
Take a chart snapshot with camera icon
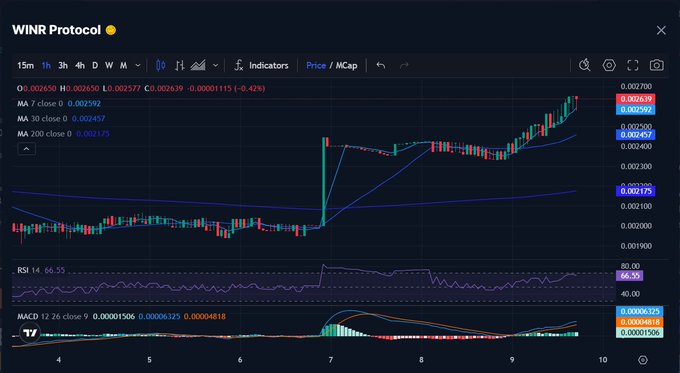pyautogui.click(x=657, y=65)
